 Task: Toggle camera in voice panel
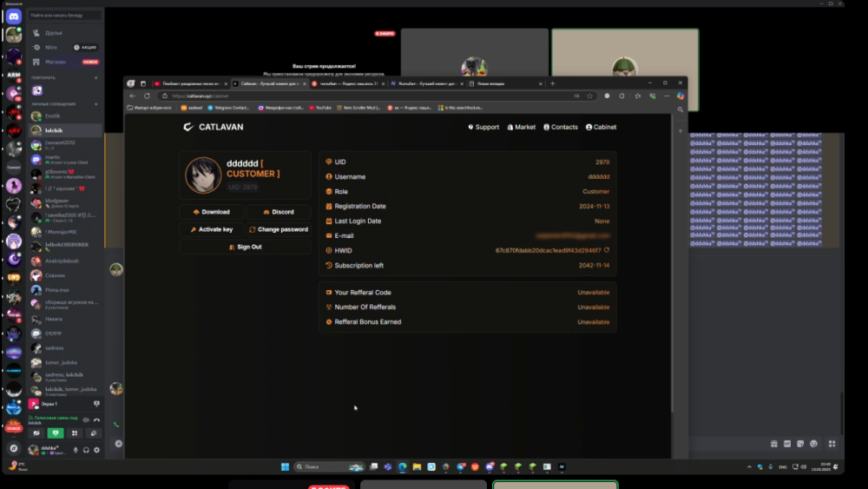tap(36, 433)
